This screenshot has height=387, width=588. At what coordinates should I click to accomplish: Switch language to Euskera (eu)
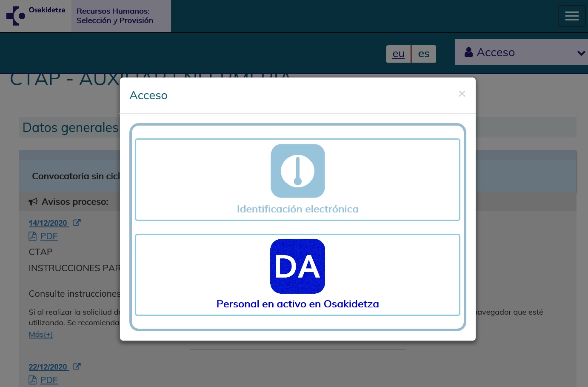click(398, 54)
